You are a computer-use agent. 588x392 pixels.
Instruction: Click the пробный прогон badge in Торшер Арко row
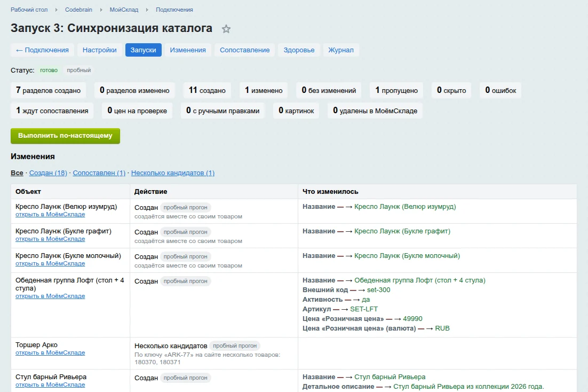235,346
